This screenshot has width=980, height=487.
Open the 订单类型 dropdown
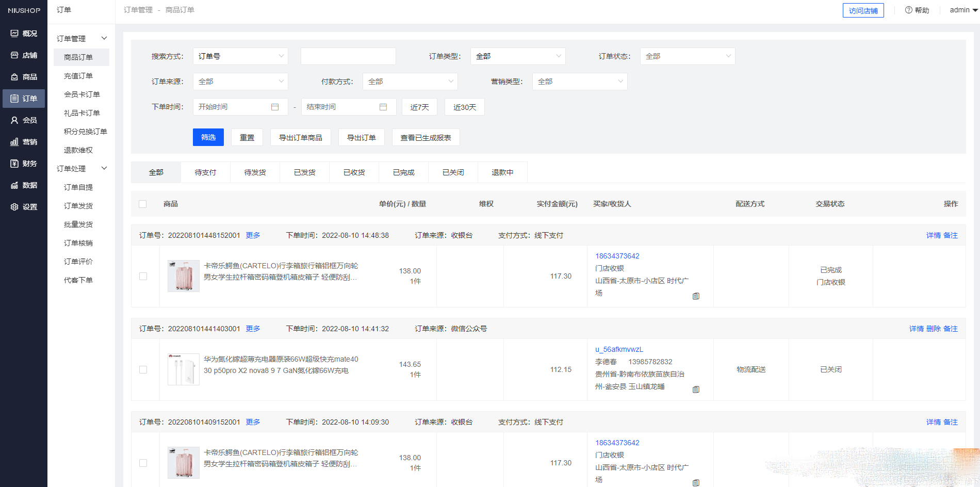518,56
